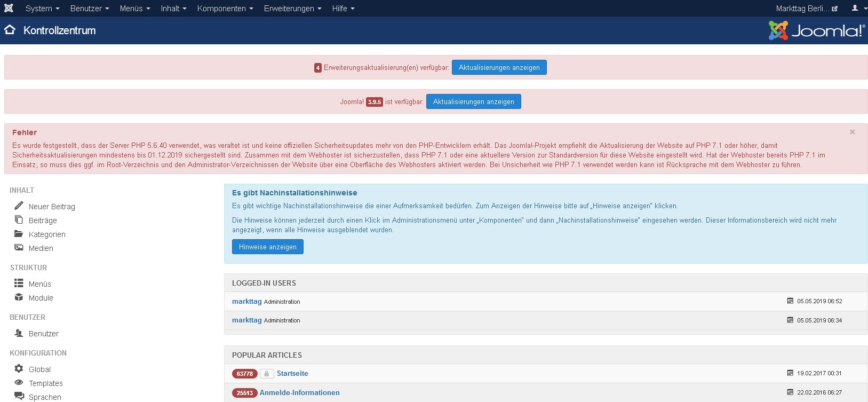The height and width of the screenshot is (402, 868).
Task: Open Medien from the sidebar
Action: point(41,248)
